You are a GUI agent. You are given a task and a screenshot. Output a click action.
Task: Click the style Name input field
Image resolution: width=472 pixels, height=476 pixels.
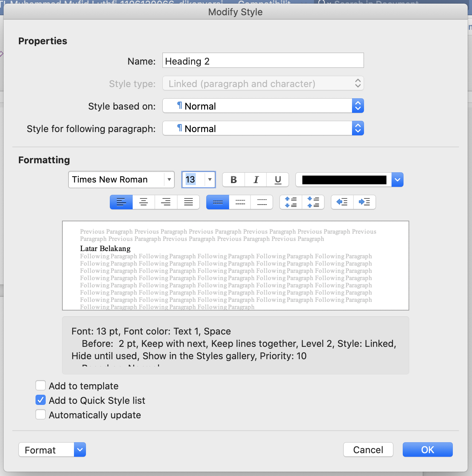[x=263, y=60]
